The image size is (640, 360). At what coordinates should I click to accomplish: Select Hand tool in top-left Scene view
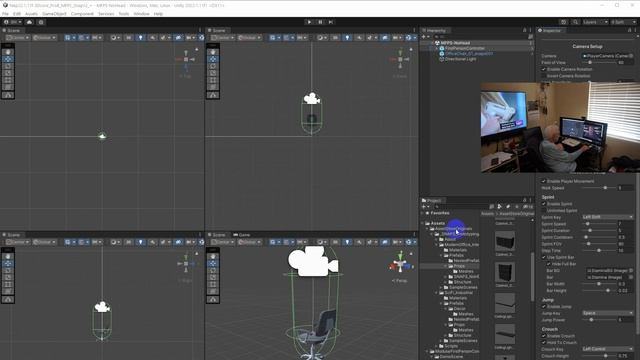coord(8,52)
